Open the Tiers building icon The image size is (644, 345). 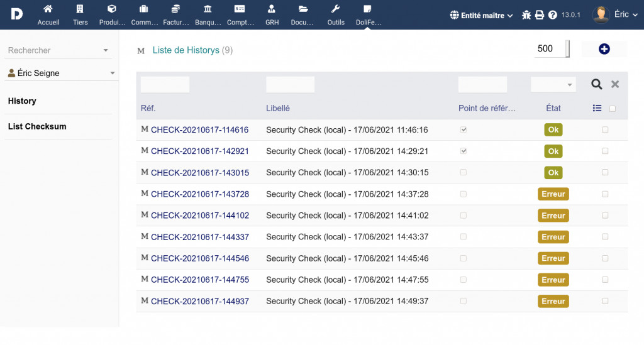(x=80, y=9)
